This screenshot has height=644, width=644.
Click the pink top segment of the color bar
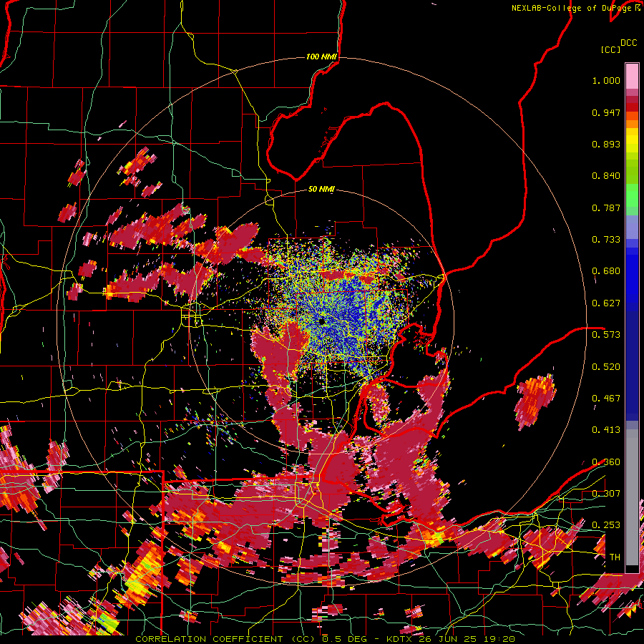tap(632, 76)
